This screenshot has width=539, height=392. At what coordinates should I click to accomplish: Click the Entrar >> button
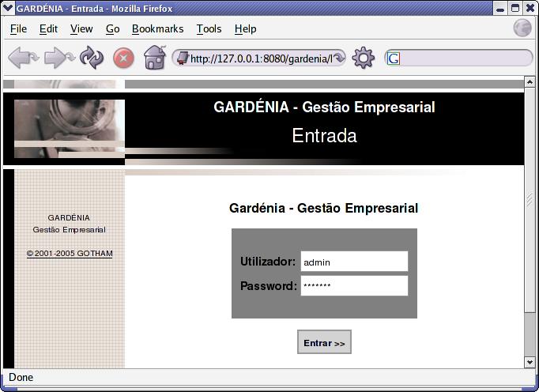(324, 341)
